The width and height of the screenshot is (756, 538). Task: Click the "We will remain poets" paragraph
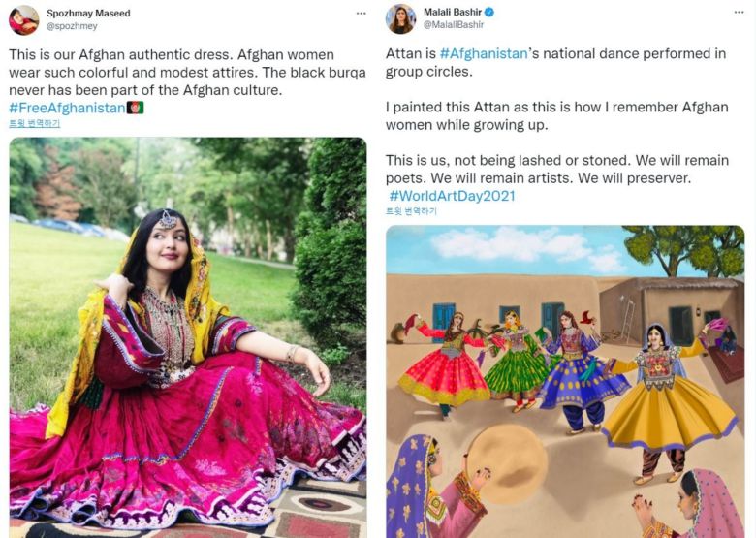[556, 169]
